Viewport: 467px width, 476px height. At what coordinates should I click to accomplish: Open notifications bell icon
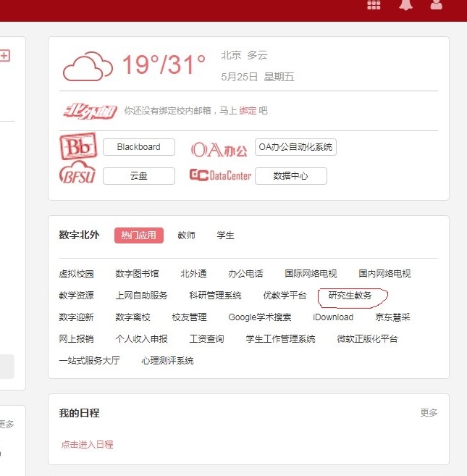pos(405,5)
